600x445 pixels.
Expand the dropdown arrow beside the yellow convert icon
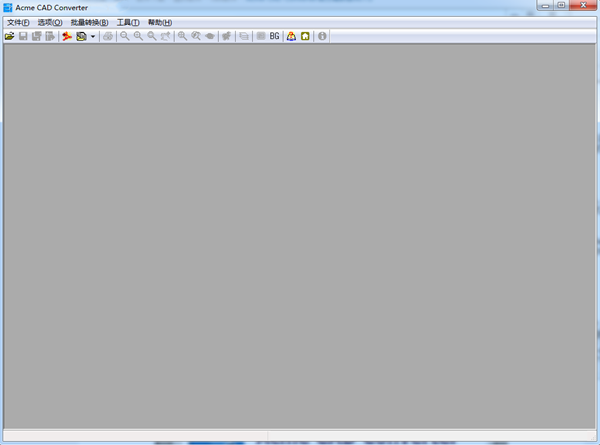(93, 37)
